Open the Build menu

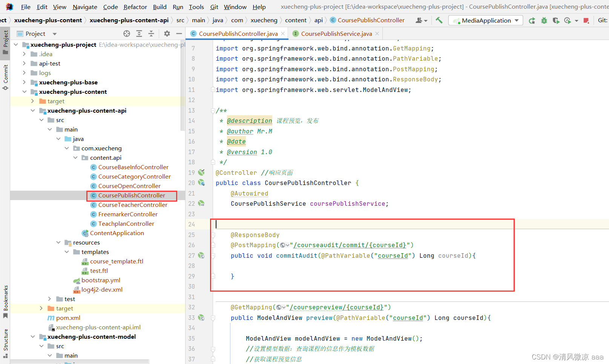click(x=160, y=7)
